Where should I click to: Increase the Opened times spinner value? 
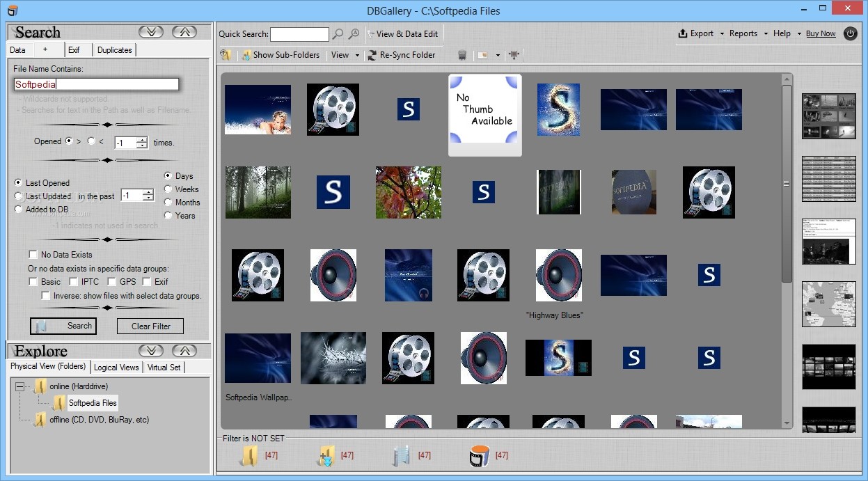click(x=142, y=139)
